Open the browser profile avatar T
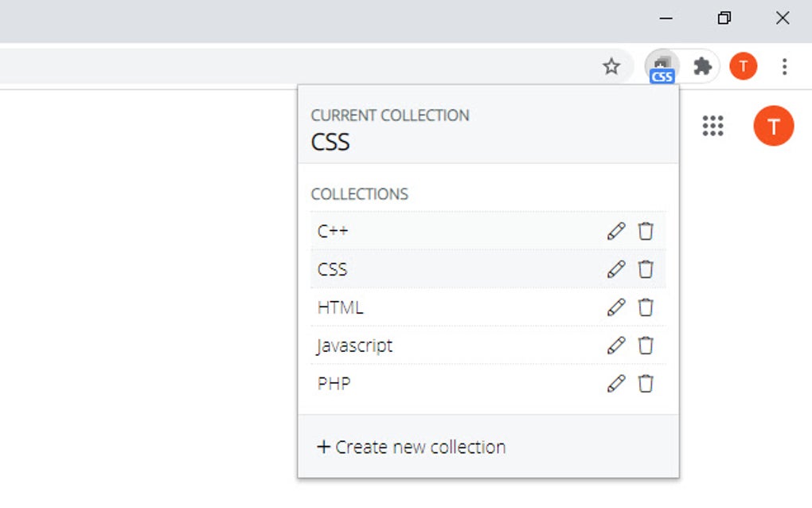The width and height of the screenshot is (812, 508). pos(743,66)
